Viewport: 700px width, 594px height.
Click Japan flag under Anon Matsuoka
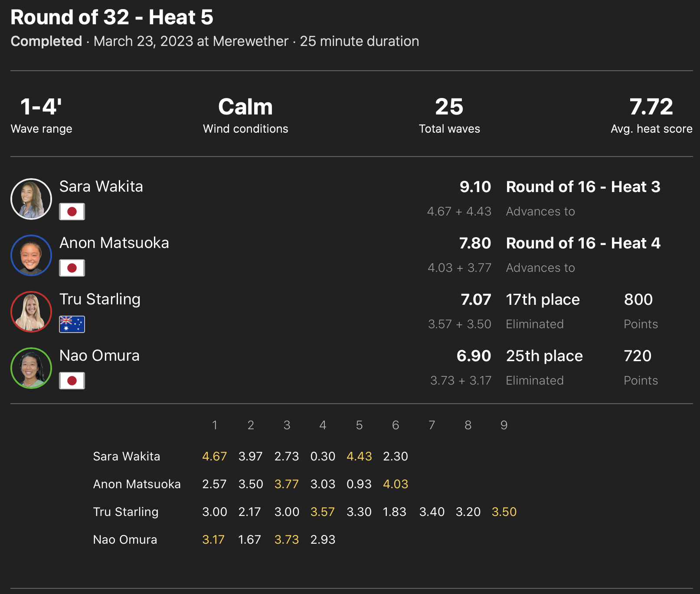(x=72, y=268)
